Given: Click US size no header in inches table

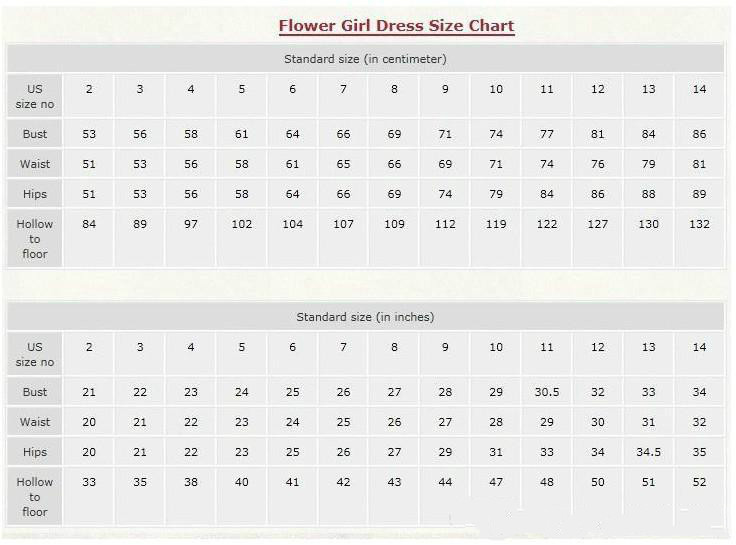Looking at the screenshot, I should (x=35, y=354).
